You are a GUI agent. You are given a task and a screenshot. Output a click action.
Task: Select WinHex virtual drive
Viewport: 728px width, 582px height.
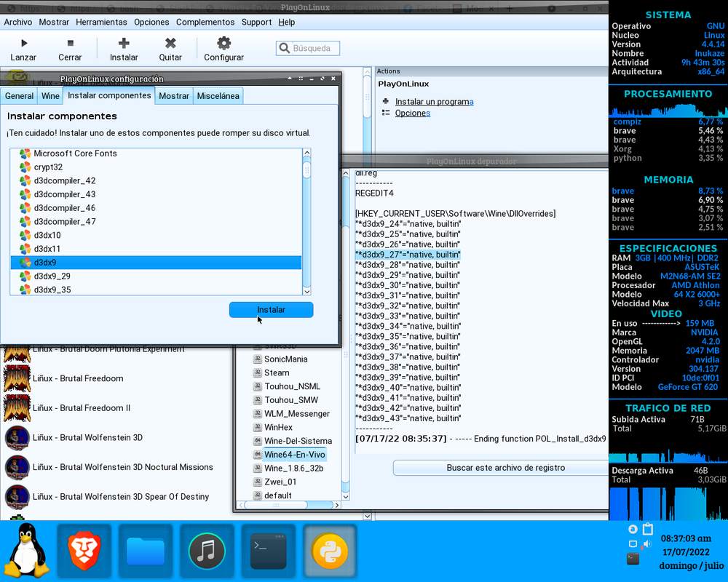pyautogui.click(x=278, y=428)
